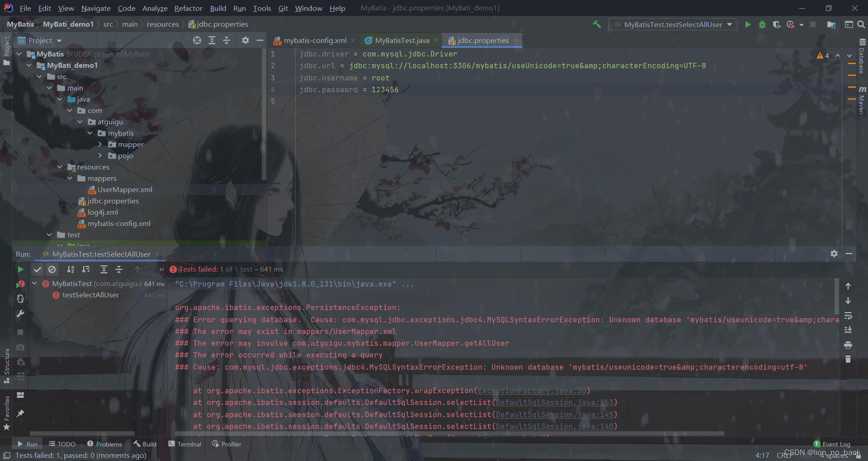Toggle Show Ignored tests button
Viewport: 868px width, 461px height.
tap(52, 269)
